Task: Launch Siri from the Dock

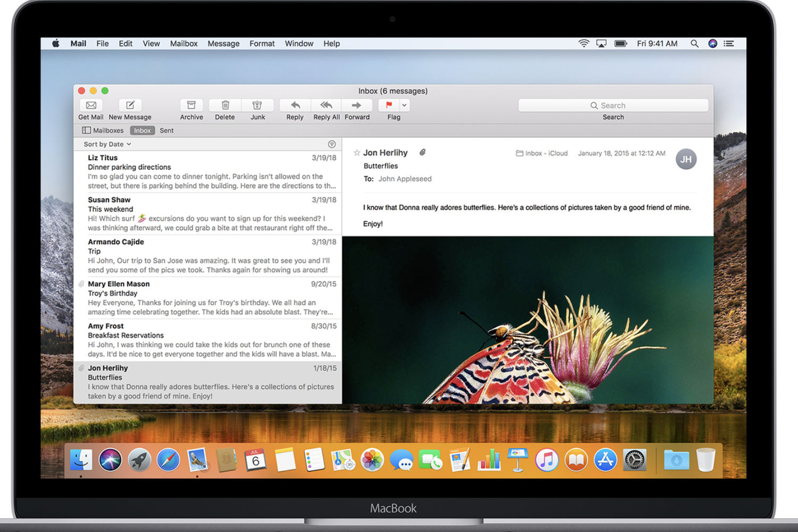Action: point(110,460)
